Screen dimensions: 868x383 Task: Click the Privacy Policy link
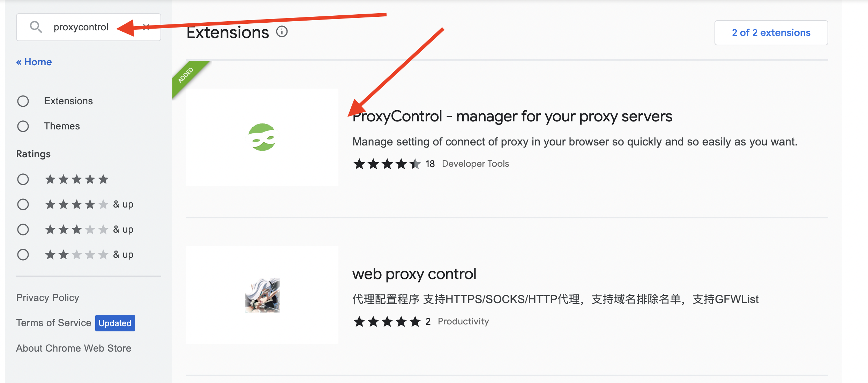click(x=47, y=297)
